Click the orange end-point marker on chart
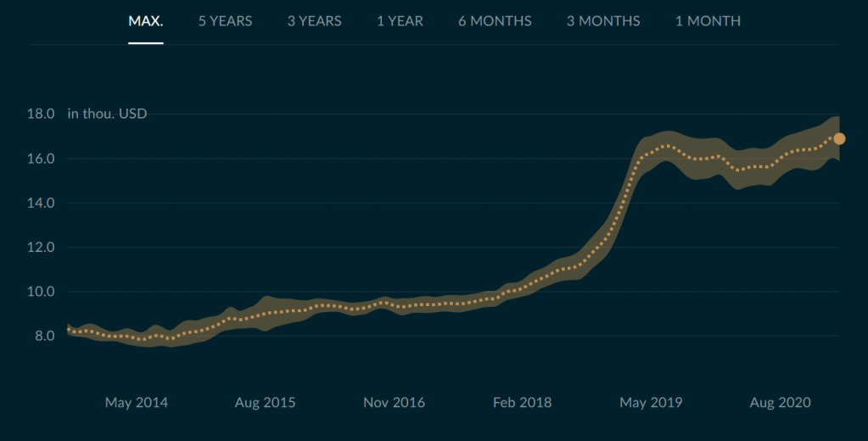Image resolution: width=868 pixels, height=441 pixels. (x=839, y=139)
